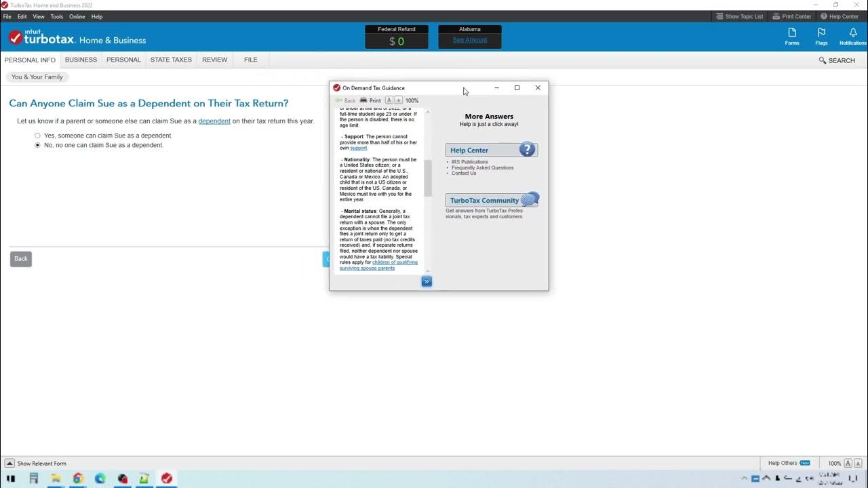This screenshot has height=488, width=868.
Task: Click the system tray overflow chevron
Action: [745, 479]
